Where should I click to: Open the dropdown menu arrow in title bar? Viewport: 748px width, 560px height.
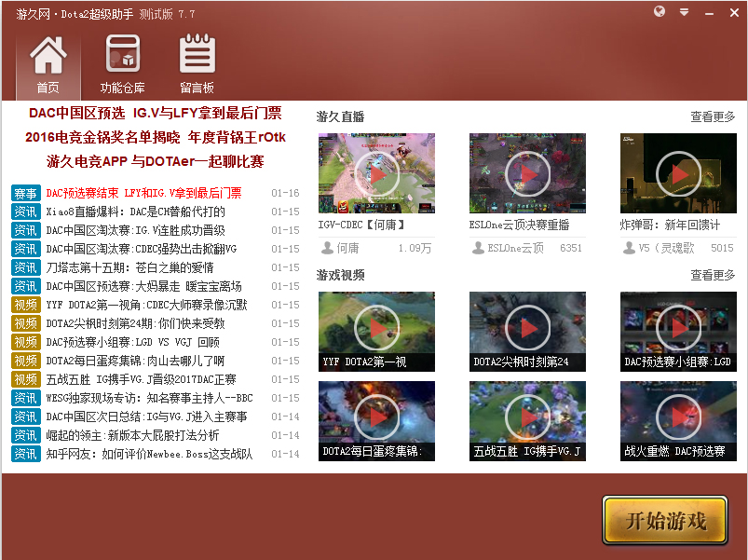pyautogui.click(x=684, y=12)
